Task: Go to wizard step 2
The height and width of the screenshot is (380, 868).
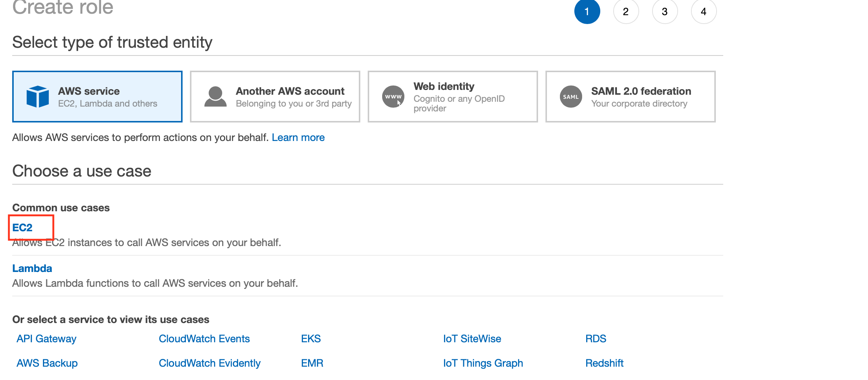Action: (x=626, y=11)
